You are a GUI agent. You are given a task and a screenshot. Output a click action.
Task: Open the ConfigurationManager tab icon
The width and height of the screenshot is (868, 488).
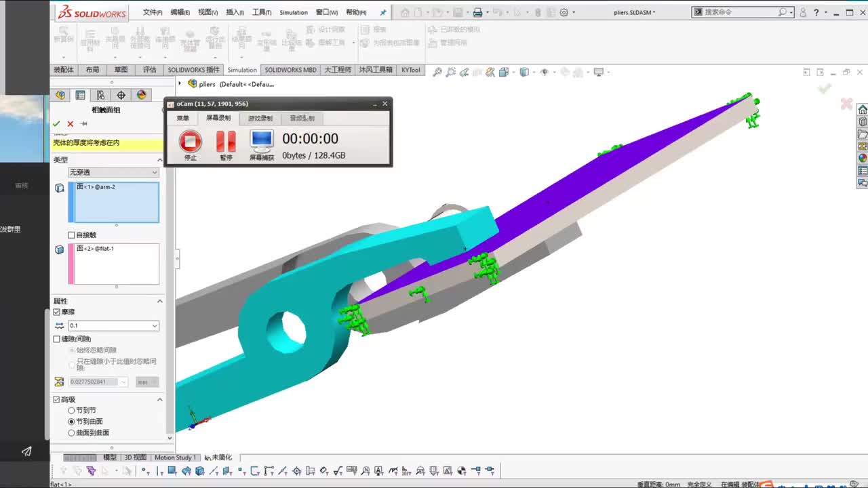click(x=100, y=96)
